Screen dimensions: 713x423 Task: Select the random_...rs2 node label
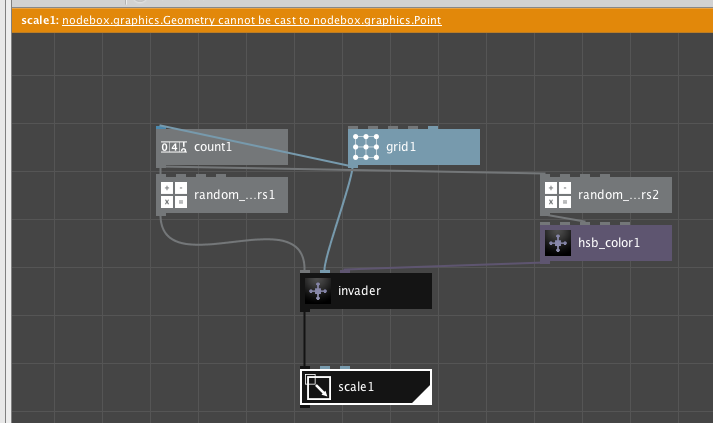click(x=618, y=195)
